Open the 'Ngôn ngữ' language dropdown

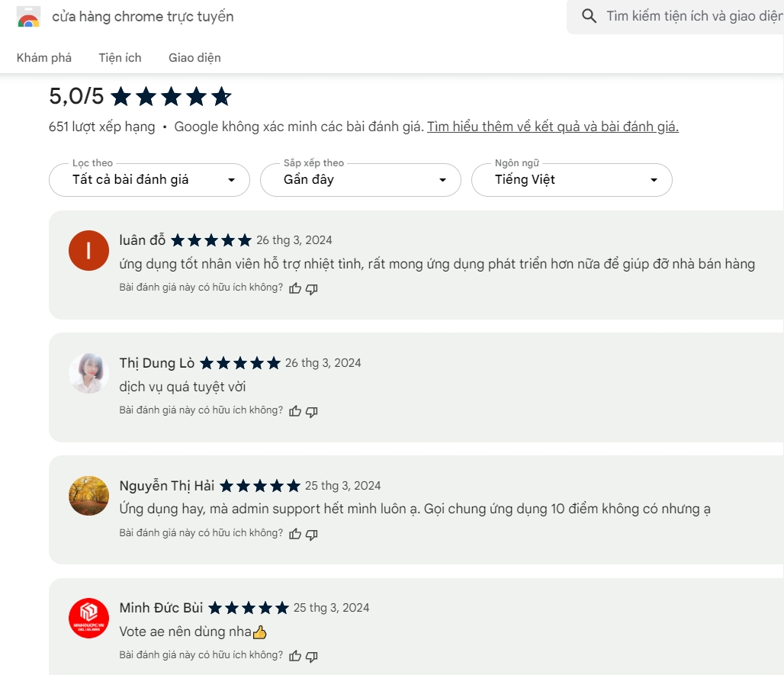coord(571,179)
